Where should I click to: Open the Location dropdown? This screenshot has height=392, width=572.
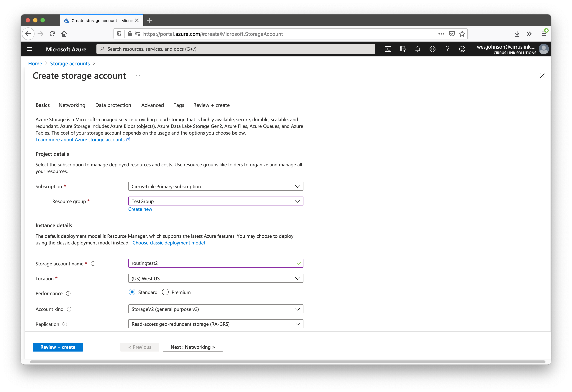216,278
